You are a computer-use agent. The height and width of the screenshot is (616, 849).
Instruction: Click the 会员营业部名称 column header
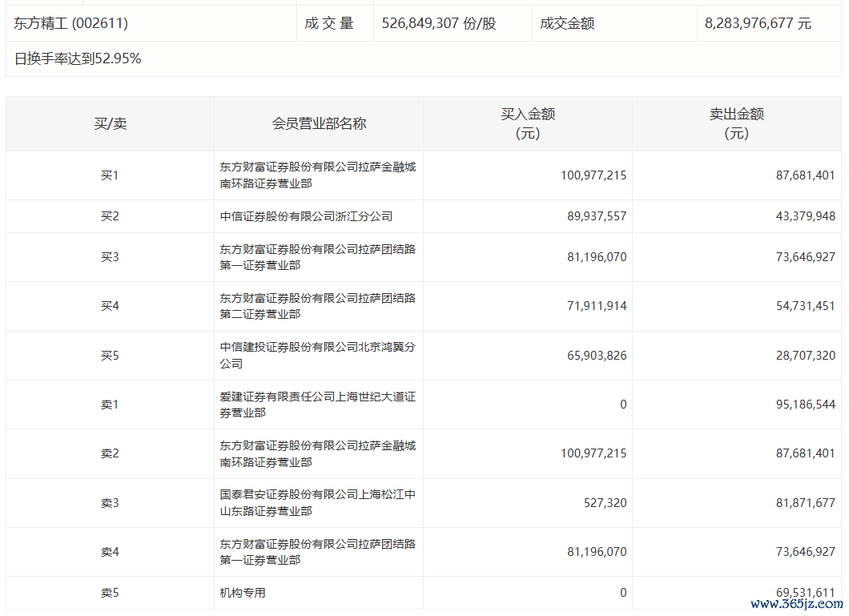click(x=319, y=123)
